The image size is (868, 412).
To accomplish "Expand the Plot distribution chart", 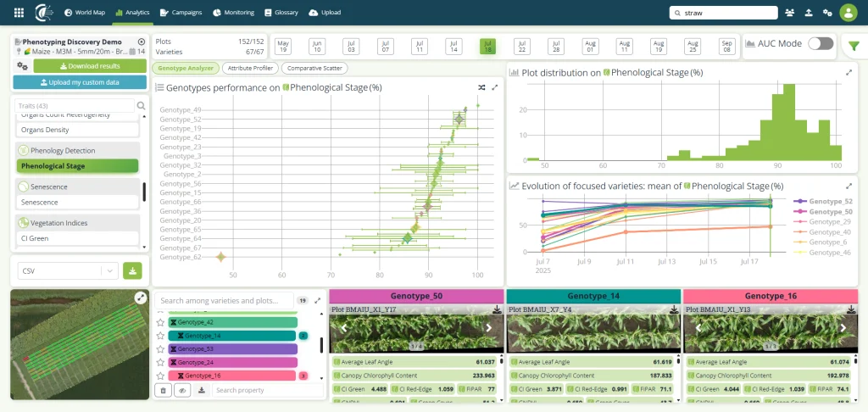I will [849, 73].
